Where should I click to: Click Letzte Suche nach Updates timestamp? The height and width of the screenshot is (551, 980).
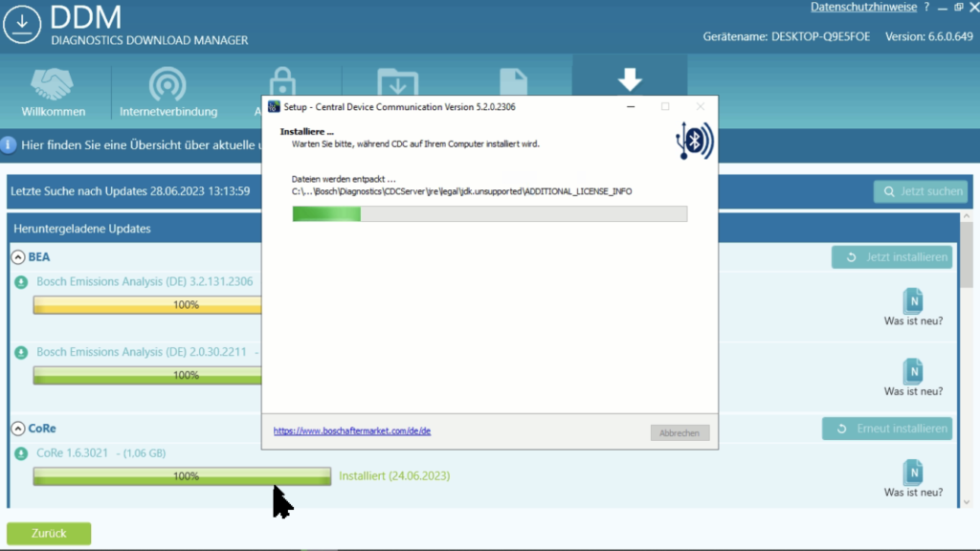click(130, 191)
